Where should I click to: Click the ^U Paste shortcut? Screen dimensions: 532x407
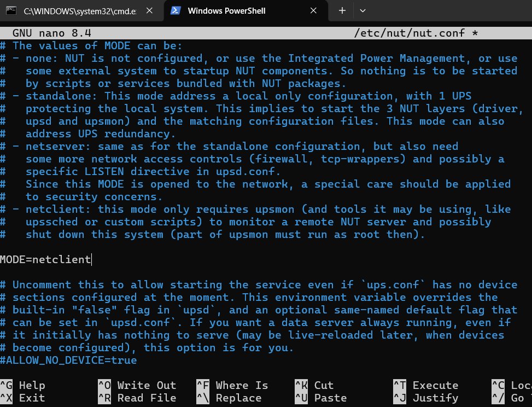point(320,398)
